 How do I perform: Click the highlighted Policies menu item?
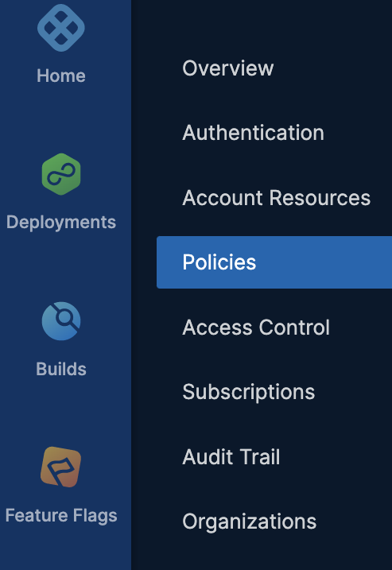[274, 262]
